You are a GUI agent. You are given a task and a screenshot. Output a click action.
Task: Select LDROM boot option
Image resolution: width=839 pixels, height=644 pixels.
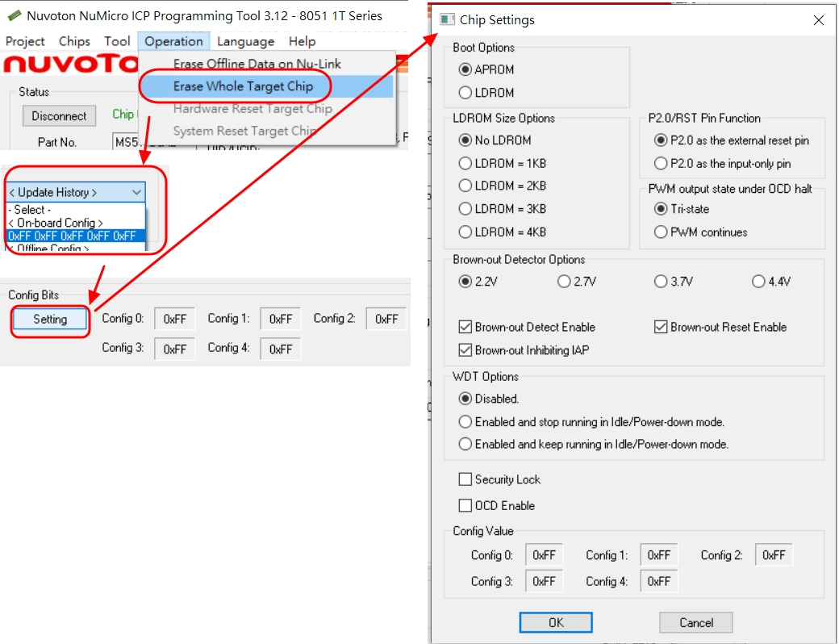(x=486, y=93)
